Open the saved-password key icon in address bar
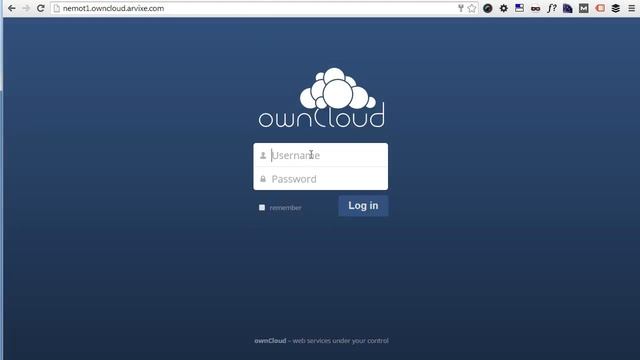Screen dimensions: 640x360 point(460,8)
